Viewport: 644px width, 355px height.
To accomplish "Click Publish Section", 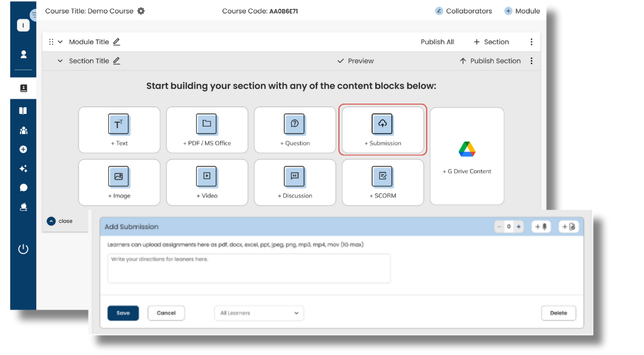I will (x=490, y=61).
